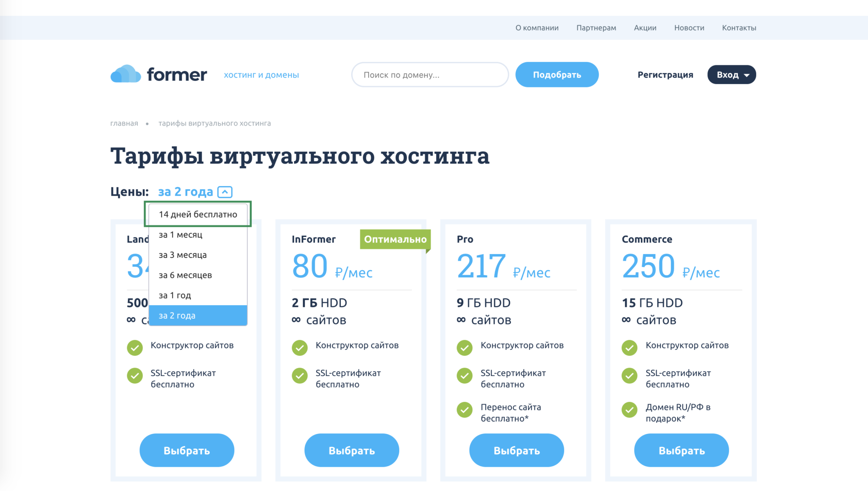Screen dimensions: 868x491
Task: Click checkmark beside Pro SSL-сертификат
Action: [465, 375]
